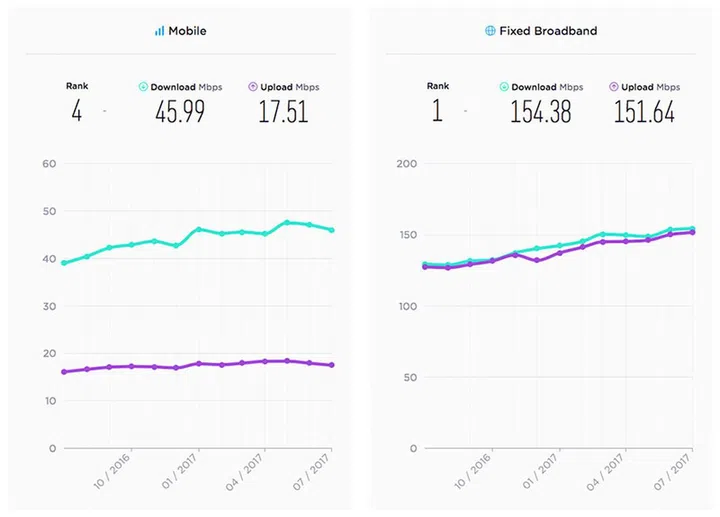Click the Mobile download arrow icon
Image resolution: width=720 pixels, height=517 pixels.
(x=143, y=87)
